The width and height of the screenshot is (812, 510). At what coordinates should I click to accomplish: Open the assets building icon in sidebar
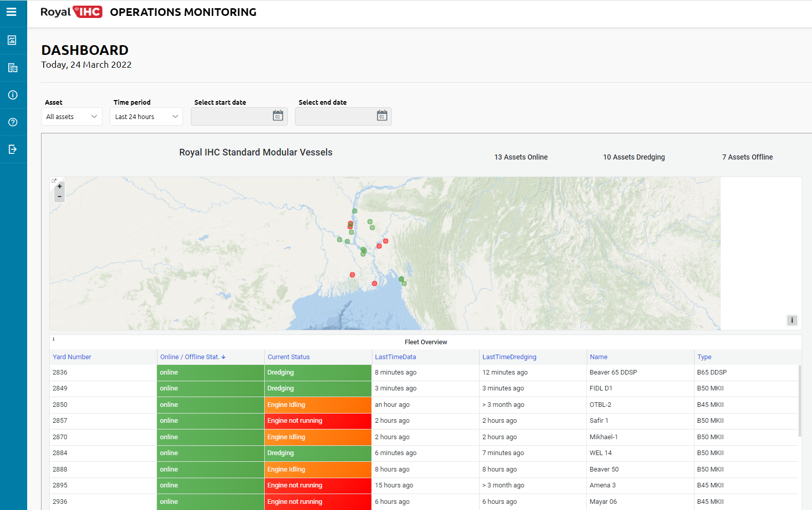pos(13,68)
